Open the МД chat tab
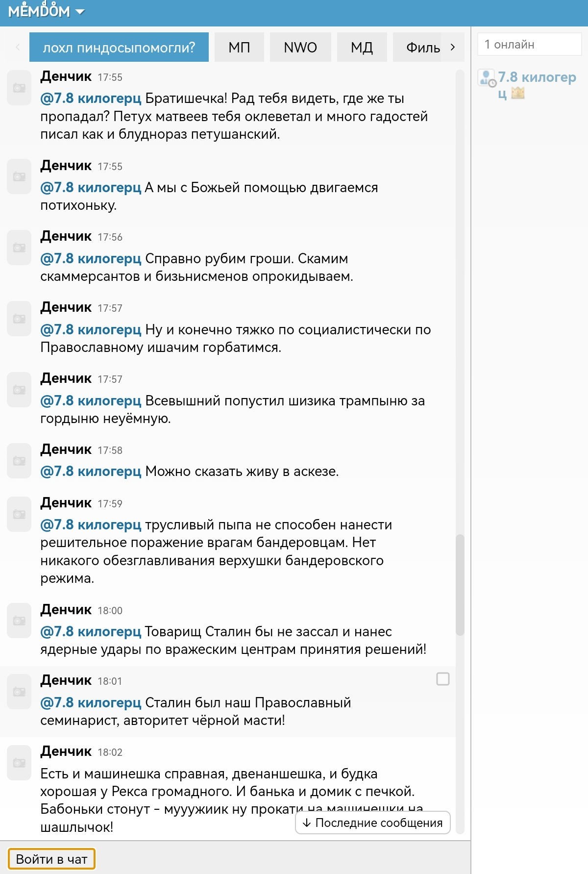 362,48
